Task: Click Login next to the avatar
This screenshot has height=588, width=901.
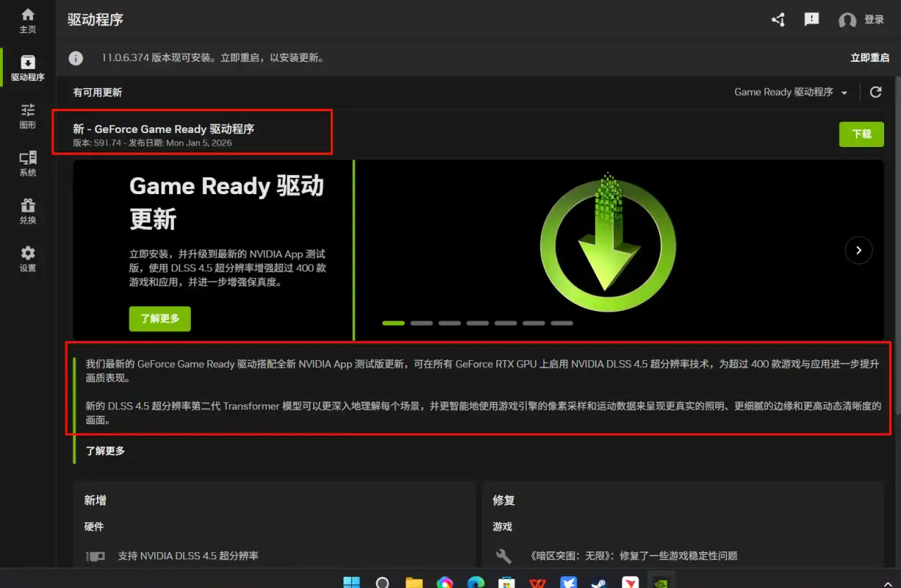Action: click(874, 20)
